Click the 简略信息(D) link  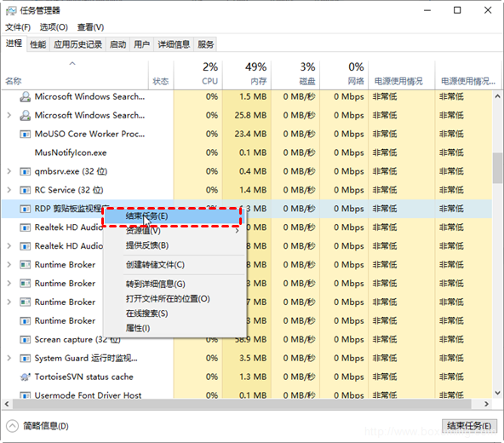(46, 426)
